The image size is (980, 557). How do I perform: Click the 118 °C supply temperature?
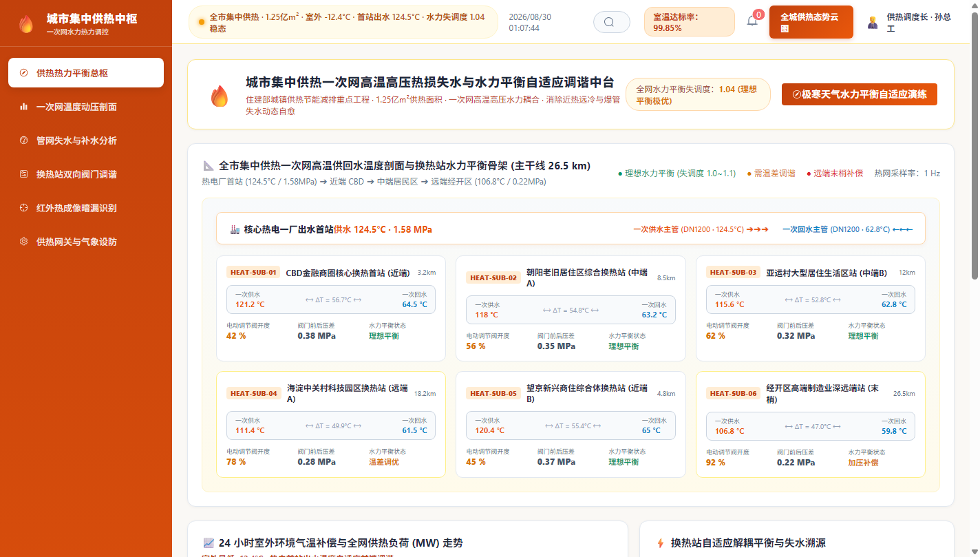pos(487,315)
